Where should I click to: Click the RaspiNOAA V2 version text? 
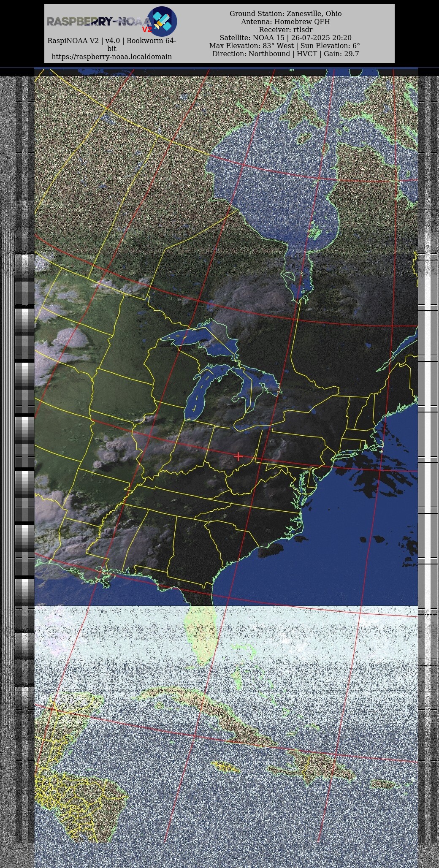(111, 41)
